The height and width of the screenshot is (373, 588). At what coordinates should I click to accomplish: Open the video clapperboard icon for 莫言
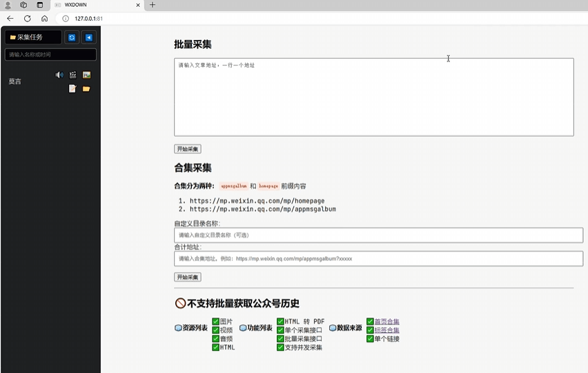[72, 75]
